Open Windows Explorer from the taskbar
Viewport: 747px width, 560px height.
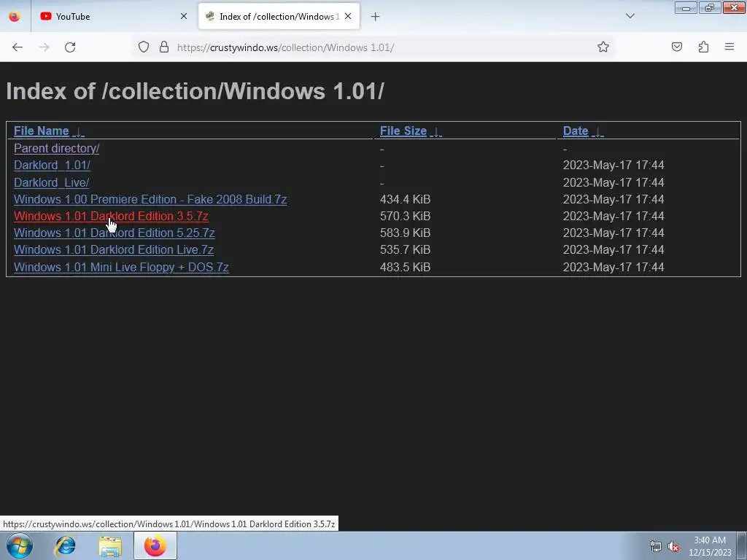click(x=110, y=546)
